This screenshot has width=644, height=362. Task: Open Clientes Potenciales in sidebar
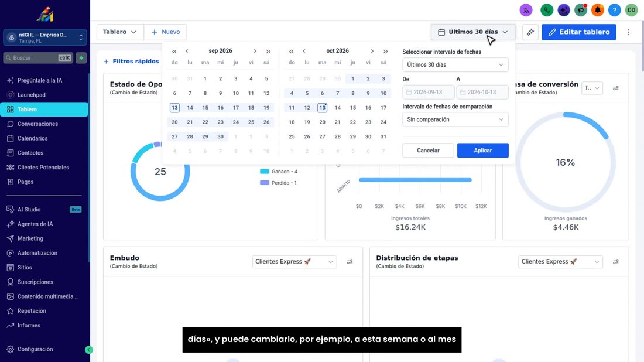click(x=44, y=168)
